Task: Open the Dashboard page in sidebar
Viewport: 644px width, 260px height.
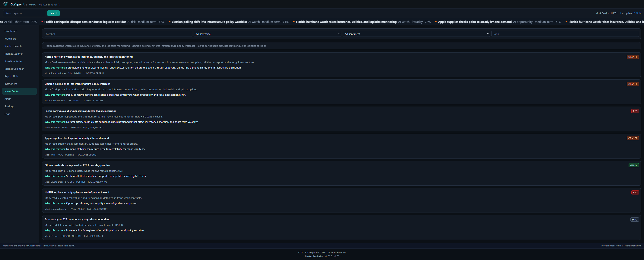Action: click(x=20, y=31)
